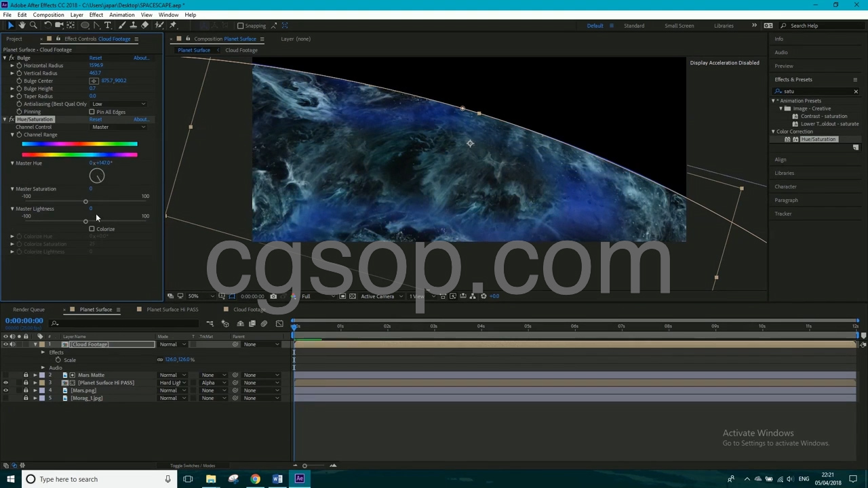The height and width of the screenshot is (488, 868).
Task: Check the Pin All Edges box
Action: coord(92,112)
